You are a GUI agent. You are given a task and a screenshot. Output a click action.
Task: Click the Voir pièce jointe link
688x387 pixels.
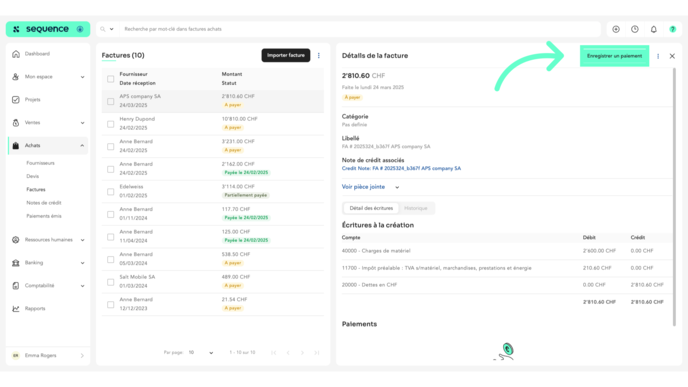[x=363, y=187]
